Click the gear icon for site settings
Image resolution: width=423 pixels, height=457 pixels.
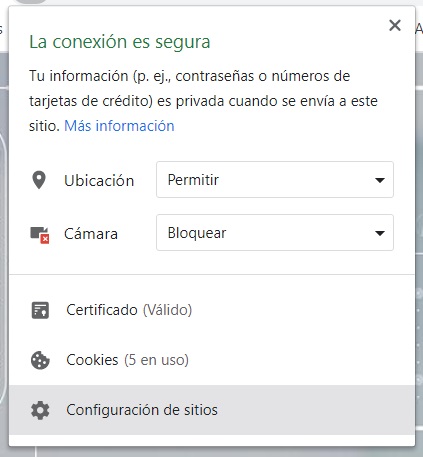[40, 410]
